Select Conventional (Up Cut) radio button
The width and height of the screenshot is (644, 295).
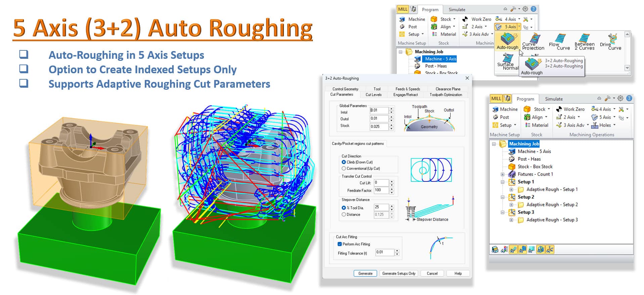coord(344,168)
